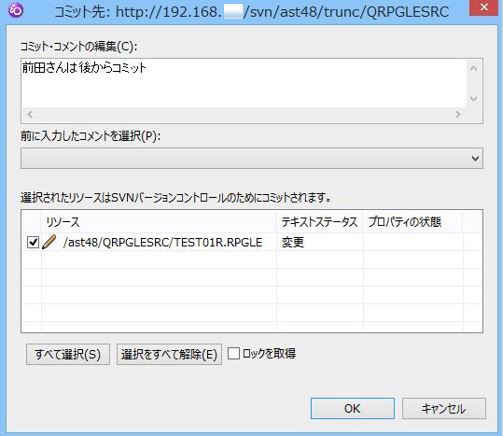Sort by the リソース column header
Screen dimensions: 503x436
click(159, 222)
